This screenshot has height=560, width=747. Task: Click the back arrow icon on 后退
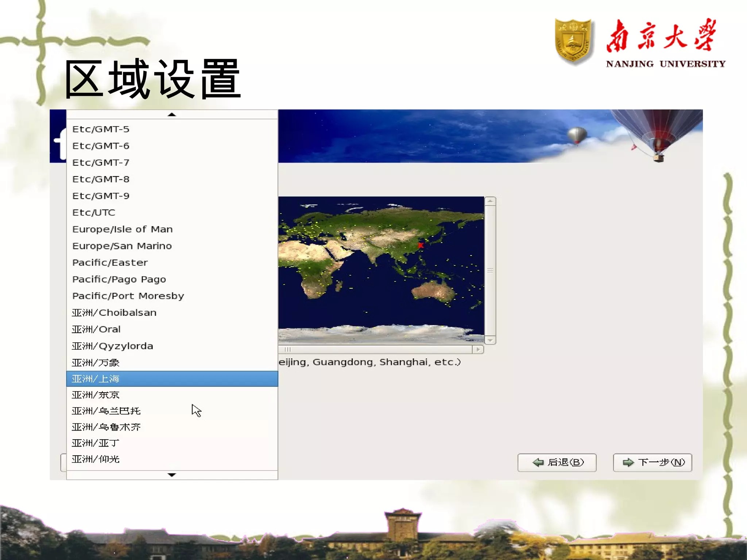[x=538, y=463]
